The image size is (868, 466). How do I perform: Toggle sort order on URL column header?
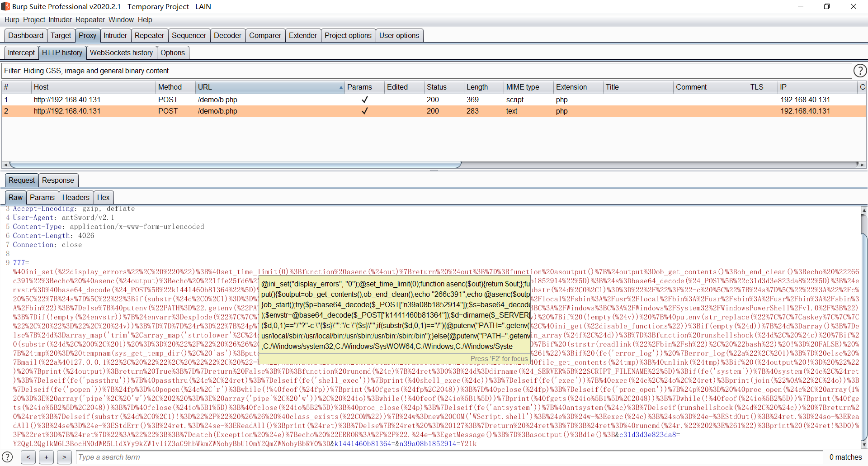click(270, 87)
